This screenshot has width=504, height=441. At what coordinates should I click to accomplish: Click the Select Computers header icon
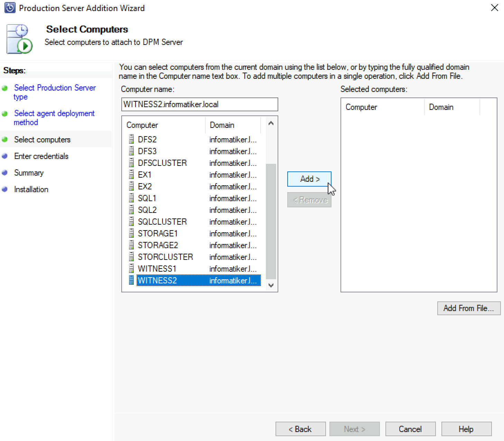tap(20, 39)
